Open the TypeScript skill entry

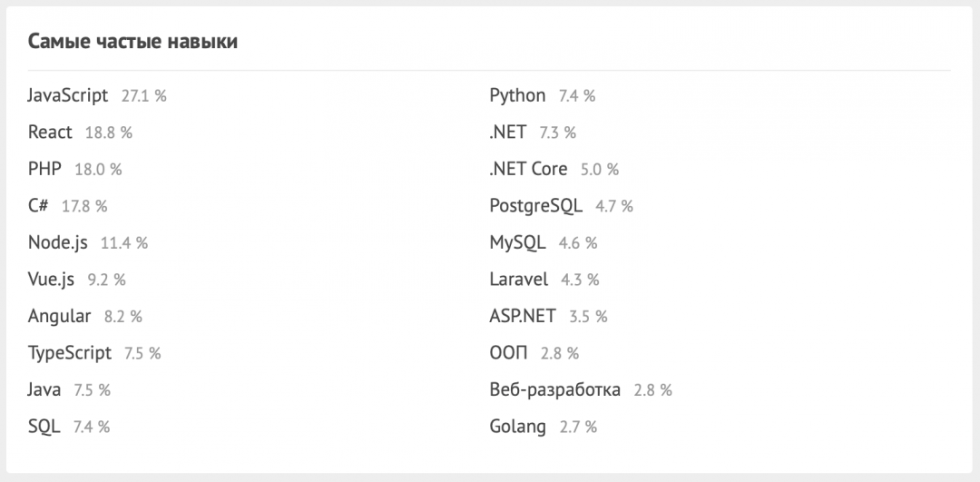70,353
